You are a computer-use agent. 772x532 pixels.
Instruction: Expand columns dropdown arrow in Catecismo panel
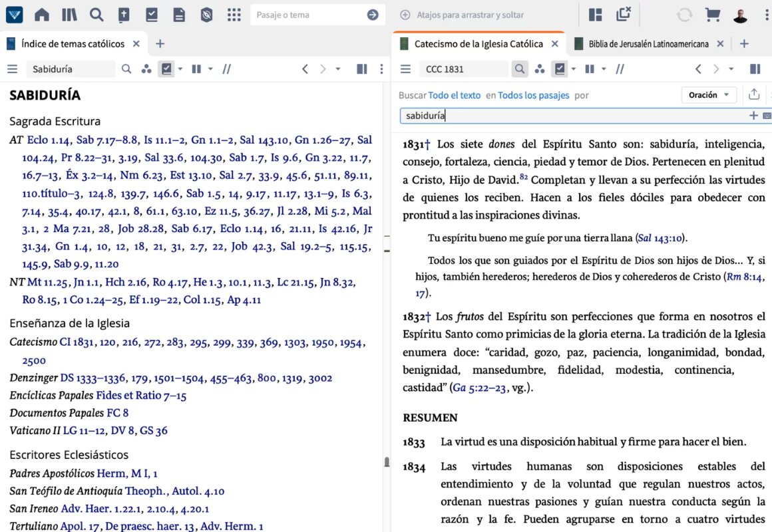pyautogui.click(x=604, y=69)
